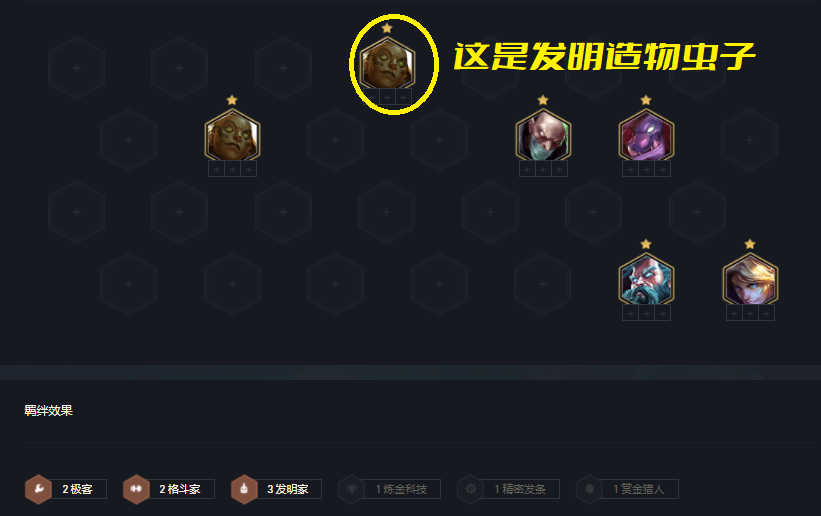
Task: Click the dimmed 炼金科技 trait icon
Action: click(x=351, y=489)
